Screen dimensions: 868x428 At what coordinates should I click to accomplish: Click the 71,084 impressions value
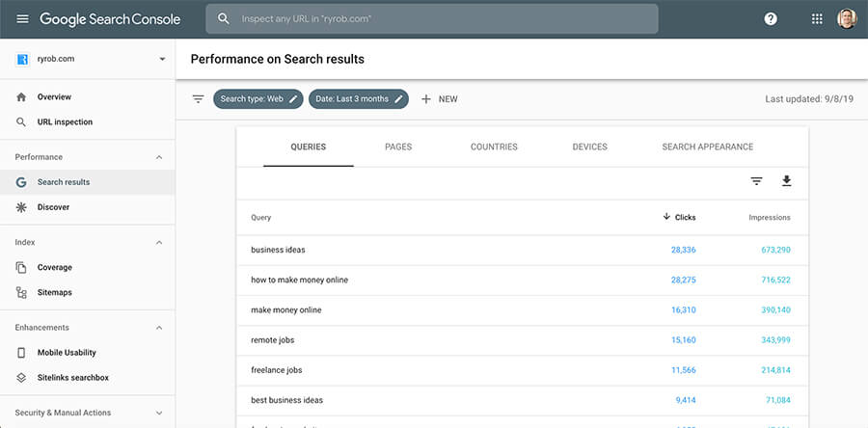(x=778, y=400)
